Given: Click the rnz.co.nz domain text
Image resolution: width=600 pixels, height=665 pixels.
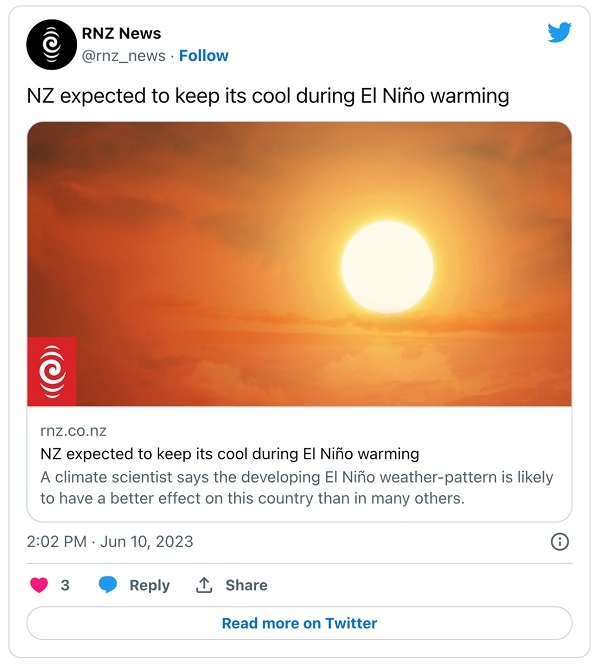Looking at the screenshot, I should tap(73, 431).
